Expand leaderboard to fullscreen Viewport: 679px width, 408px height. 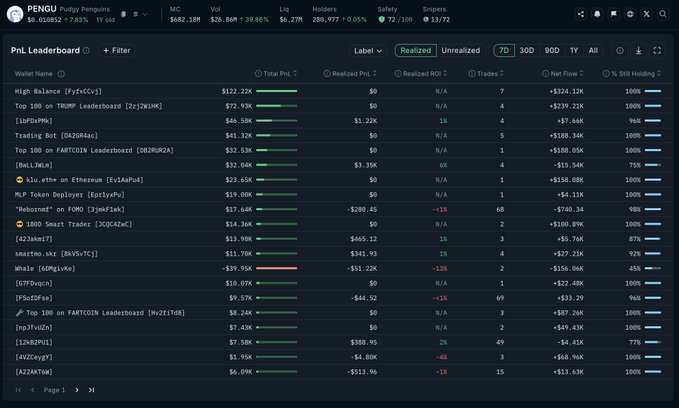pos(657,51)
